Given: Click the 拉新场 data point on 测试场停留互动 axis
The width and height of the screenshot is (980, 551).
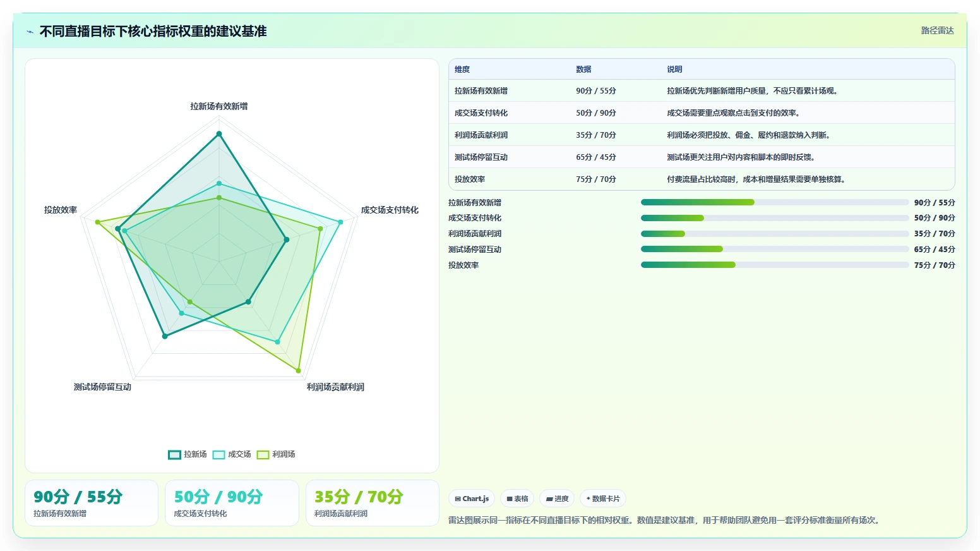Looking at the screenshot, I should click(x=165, y=336).
